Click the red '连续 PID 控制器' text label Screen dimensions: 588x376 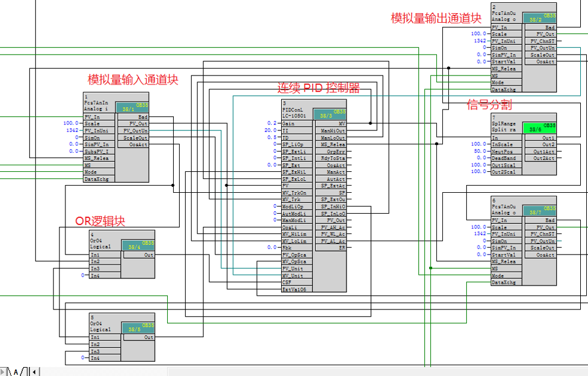318,89
